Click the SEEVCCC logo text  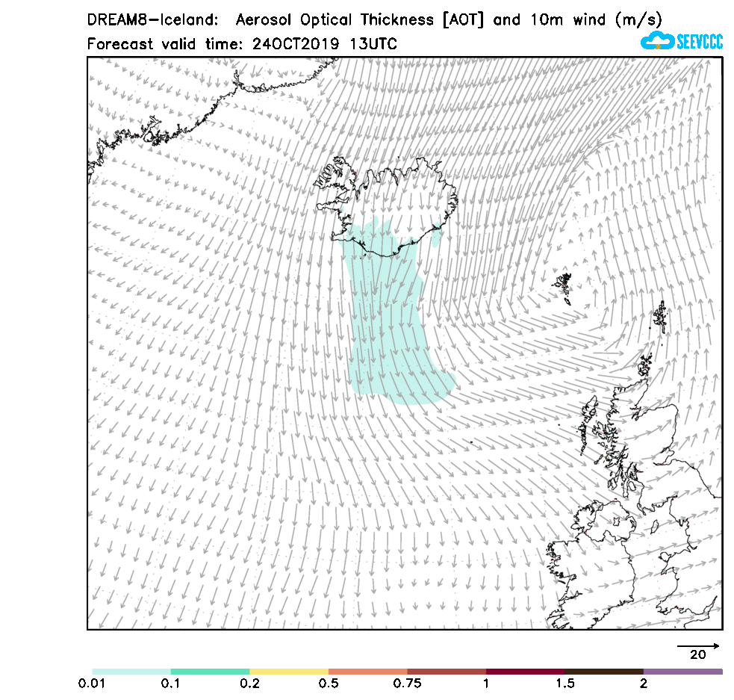[x=699, y=42]
